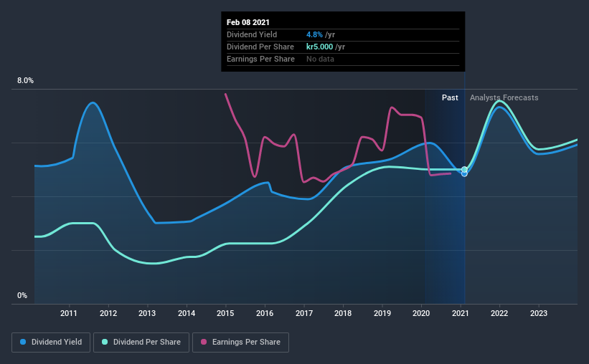Click the pink Earnings Per Share legend dot
589x364 pixels.
tap(204, 342)
